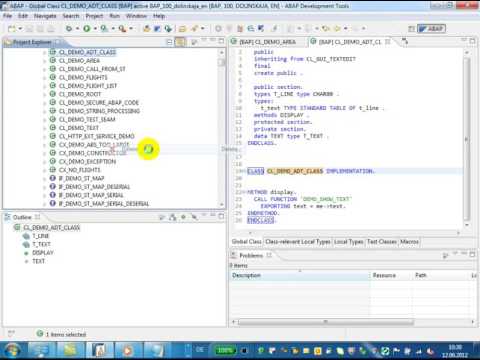Click the New wizard toolbar icon
This screenshot has height=360, width=480.
click(12, 29)
